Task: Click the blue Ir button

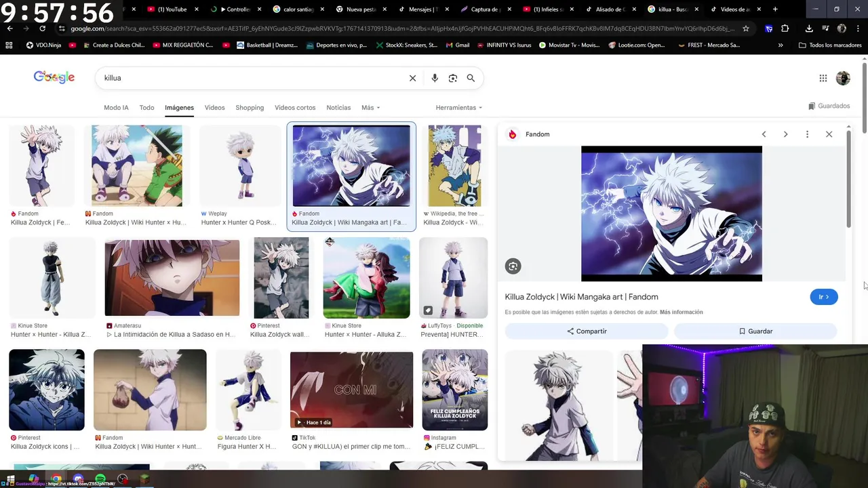Action: (824, 297)
